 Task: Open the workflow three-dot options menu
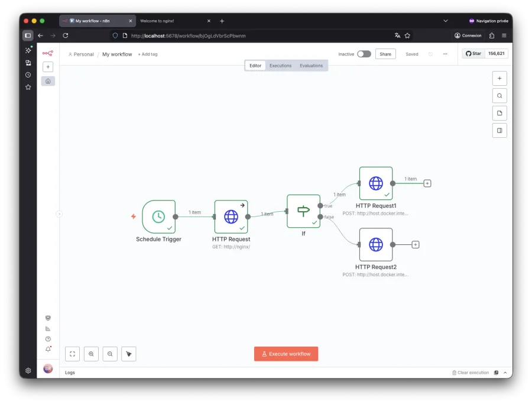(x=445, y=54)
